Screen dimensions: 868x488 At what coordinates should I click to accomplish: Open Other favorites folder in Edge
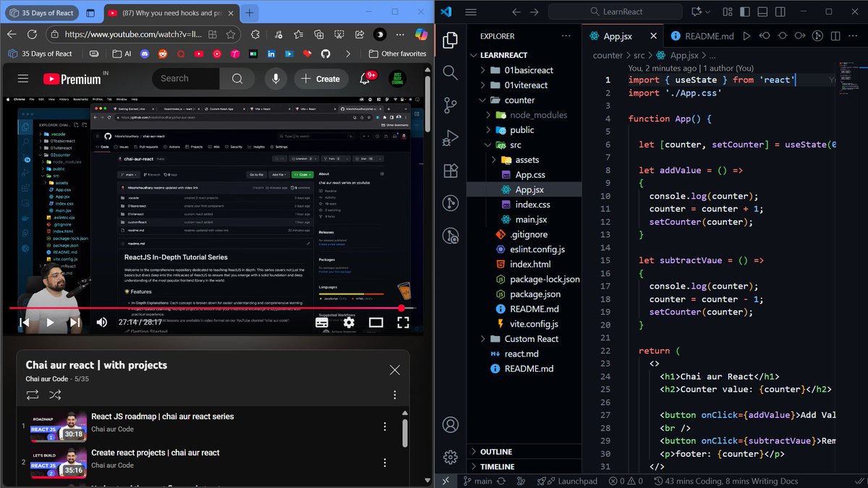pyautogui.click(x=397, y=53)
